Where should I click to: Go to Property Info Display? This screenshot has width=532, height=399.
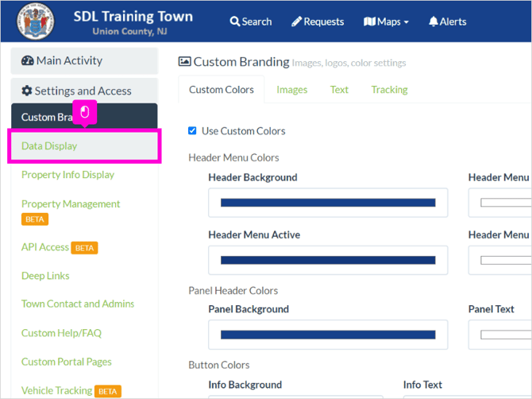pos(67,175)
